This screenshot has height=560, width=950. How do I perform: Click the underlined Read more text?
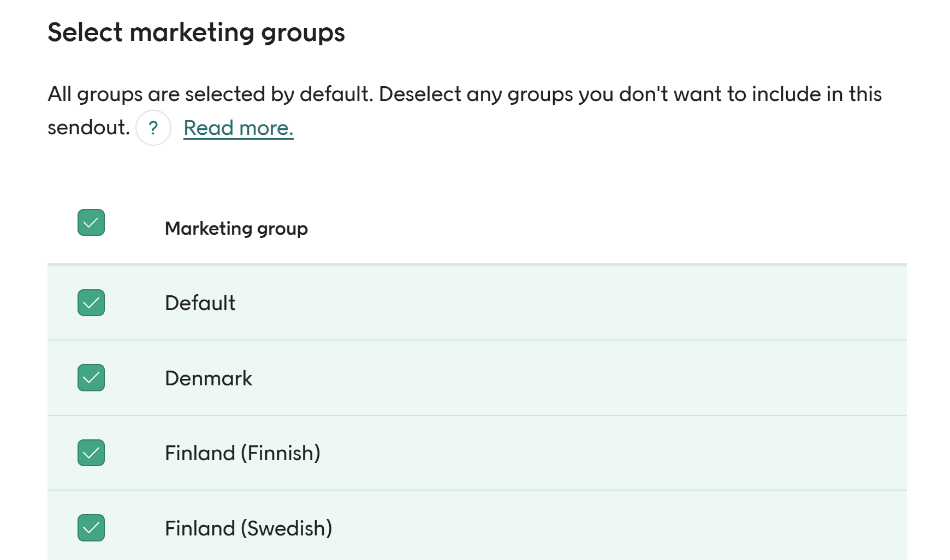click(238, 128)
